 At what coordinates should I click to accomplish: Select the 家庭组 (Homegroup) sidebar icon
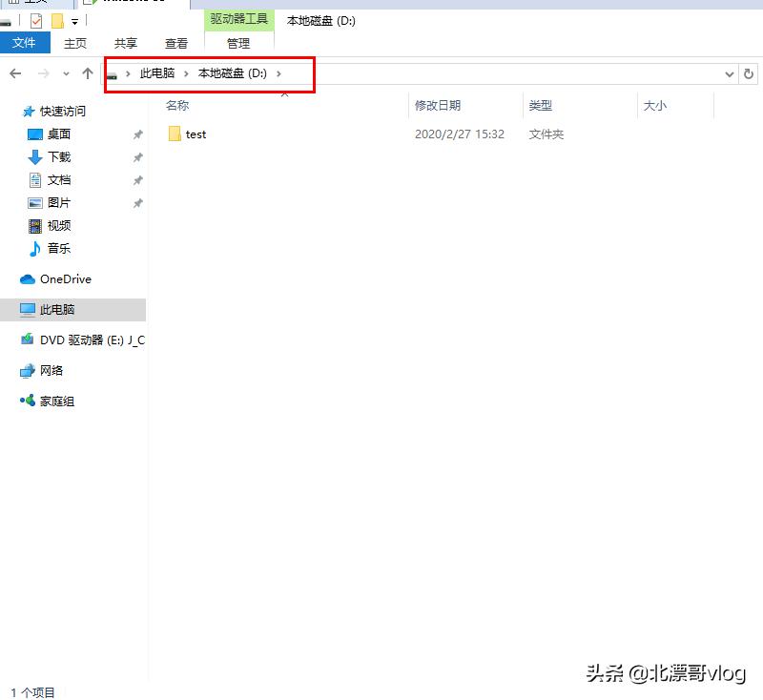[x=27, y=401]
